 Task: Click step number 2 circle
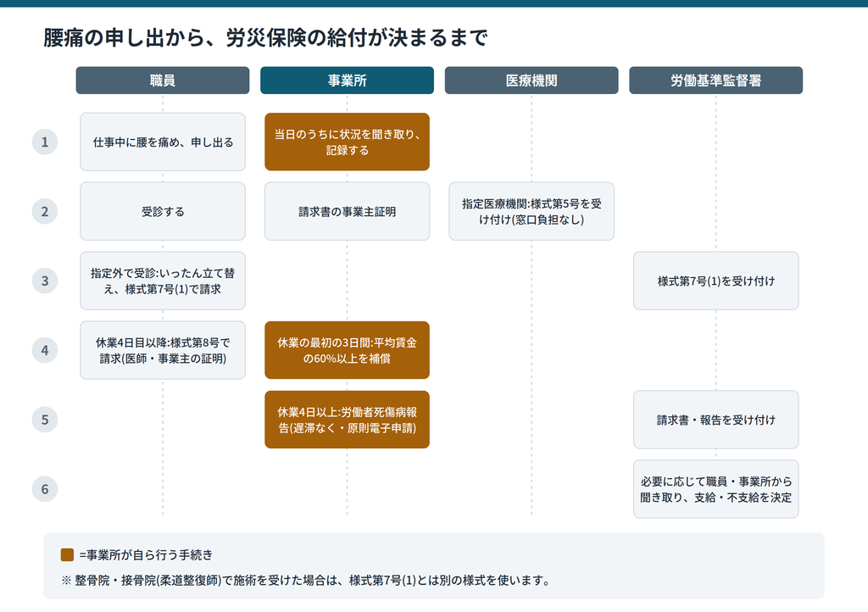pyautogui.click(x=45, y=211)
